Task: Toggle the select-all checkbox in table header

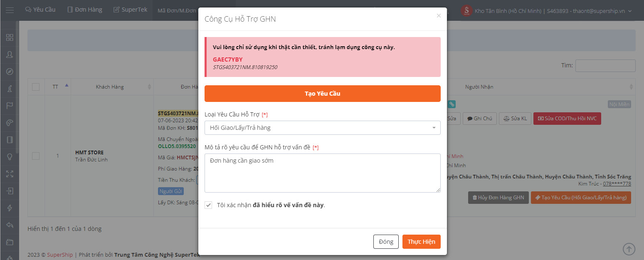Action: coord(36,87)
